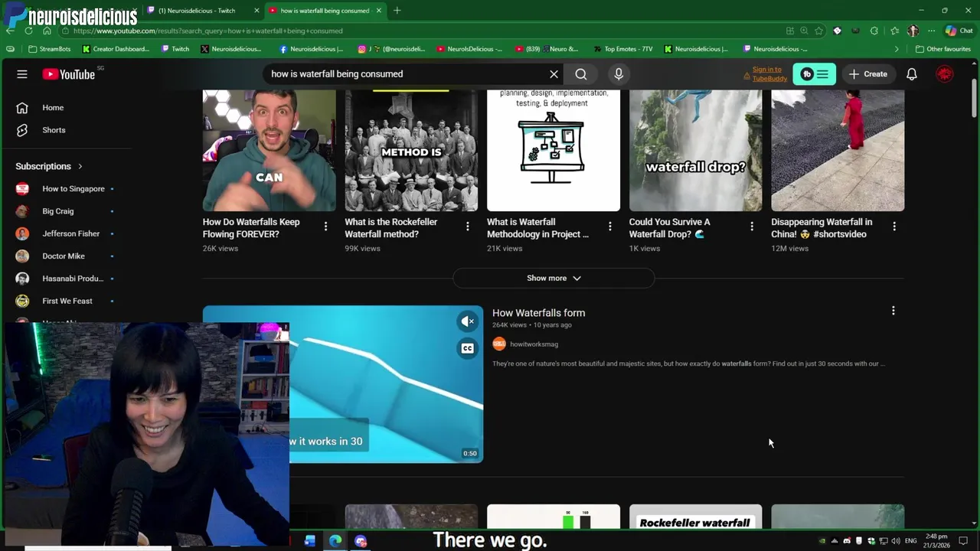The height and width of the screenshot is (551, 980).
Task: Open the YouTube hamburger guide menu
Action: [x=22, y=74]
